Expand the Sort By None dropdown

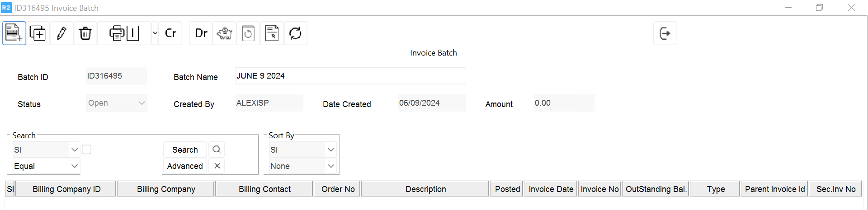pyautogui.click(x=331, y=166)
